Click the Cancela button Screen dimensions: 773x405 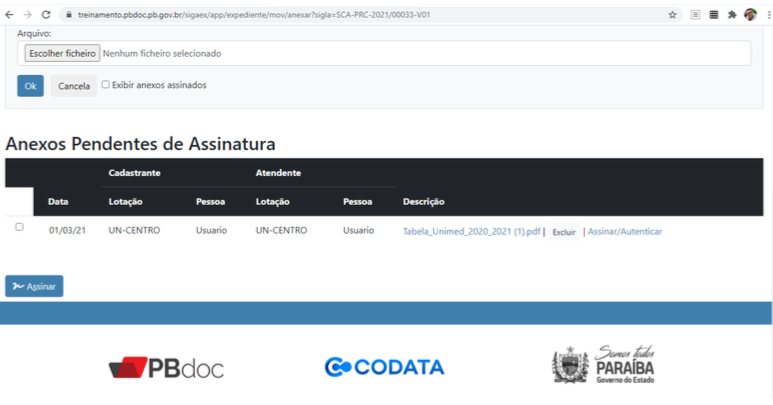(x=74, y=86)
